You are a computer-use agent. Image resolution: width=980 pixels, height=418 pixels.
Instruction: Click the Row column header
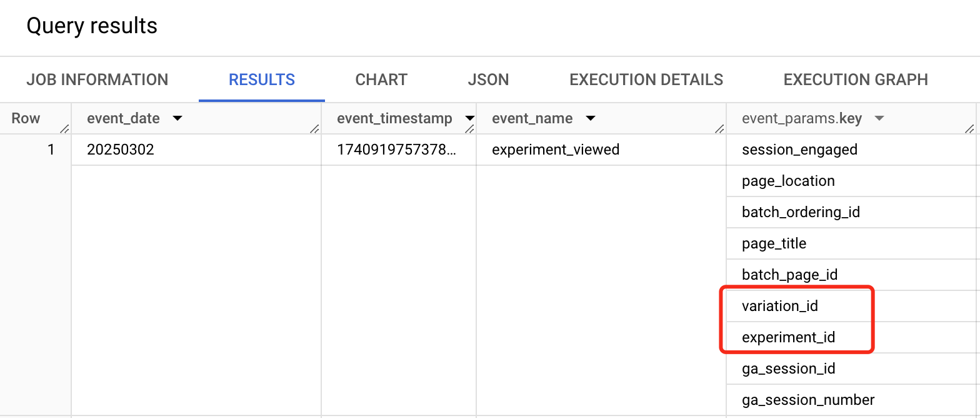point(26,119)
